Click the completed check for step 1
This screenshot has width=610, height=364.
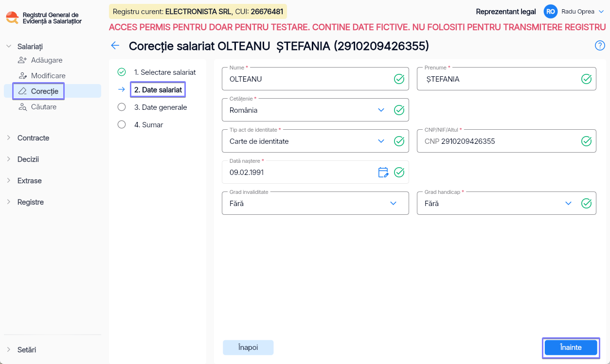pyautogui.click(x=122, y=72)
